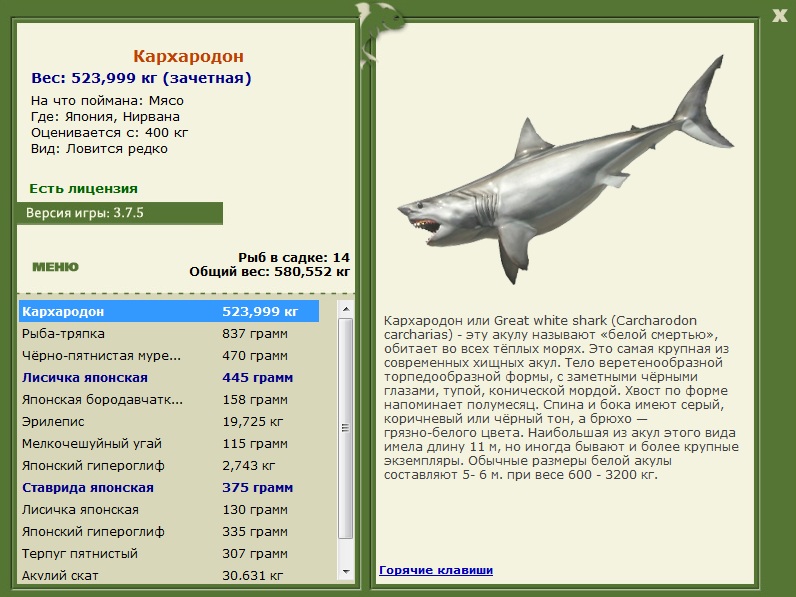Click the fish list scrollbar thumb
Image resolution: width=796 pixels, height=597 pixels.
point(346,428)
